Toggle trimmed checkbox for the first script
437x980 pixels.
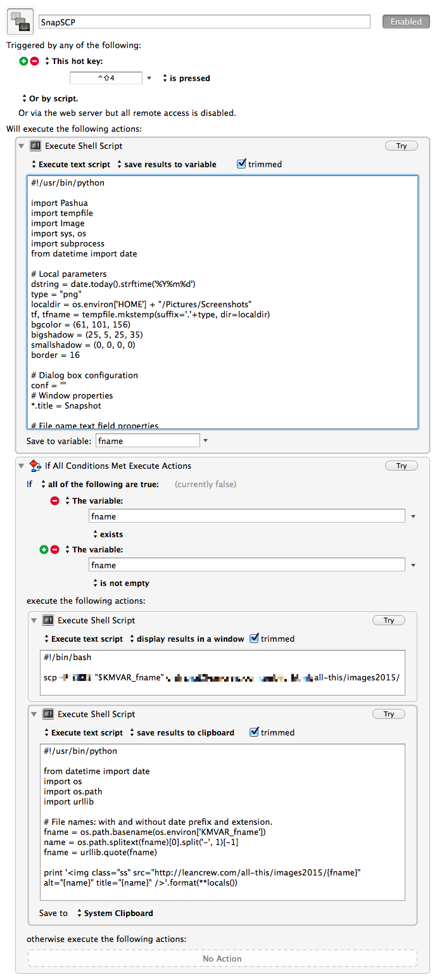click(x=241, y=164)
